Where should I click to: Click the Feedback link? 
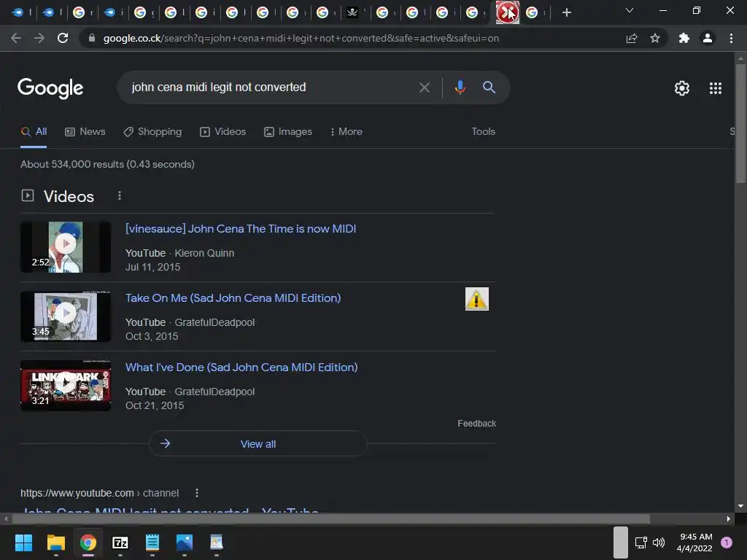point(477,424)
